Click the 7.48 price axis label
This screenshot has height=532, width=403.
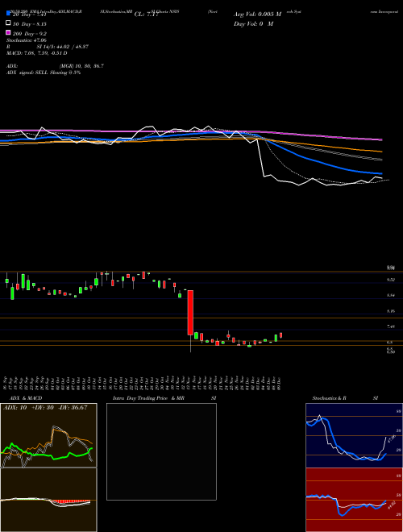[391, 326]
